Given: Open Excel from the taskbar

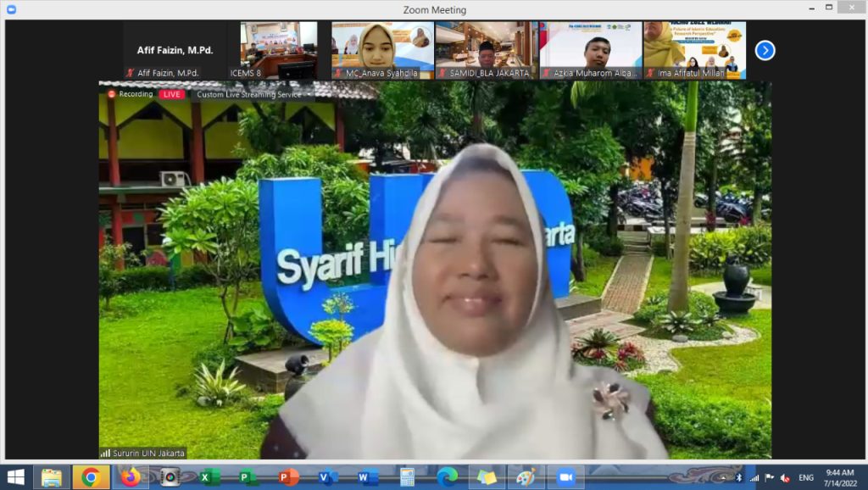Looking at the screenshot, I should [x=209, y=477].
